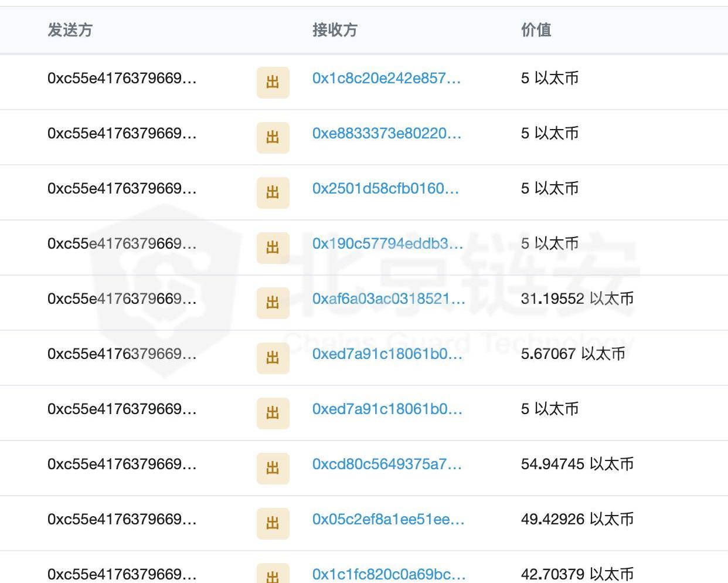Select the 出 badge in the 5.67067 以太币 row

click(x=273, y=358)
